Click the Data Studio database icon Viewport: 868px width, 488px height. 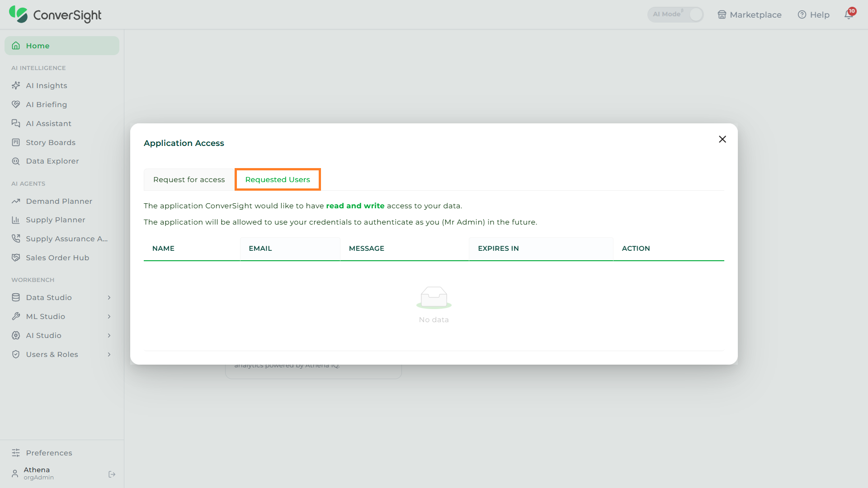pos(16,297)
